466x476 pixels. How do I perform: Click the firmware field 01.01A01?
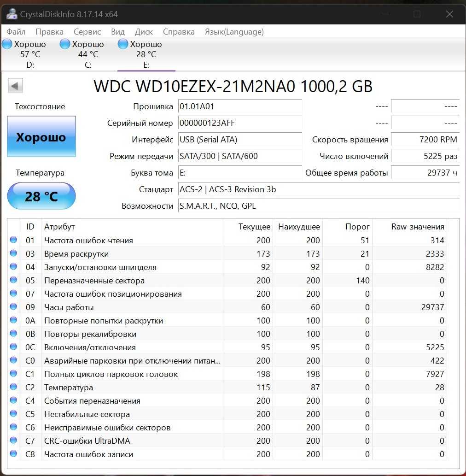click(240, 106)
